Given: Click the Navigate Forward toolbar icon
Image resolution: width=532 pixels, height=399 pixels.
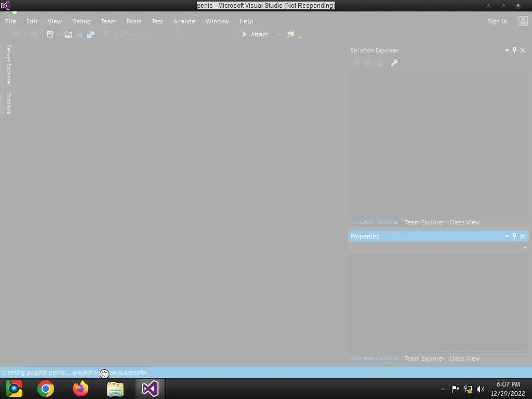Looking at the screenshot, I should (x=34, y=34).
